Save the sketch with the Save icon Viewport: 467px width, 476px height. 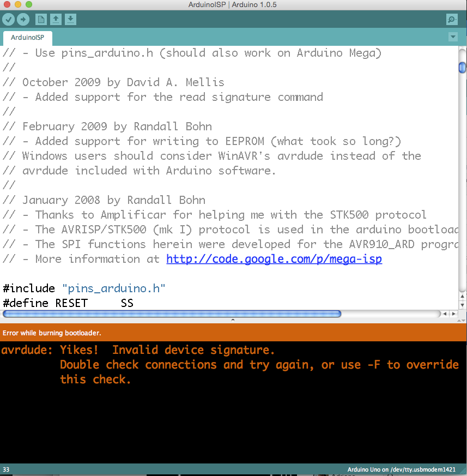(x=70, y=20)
